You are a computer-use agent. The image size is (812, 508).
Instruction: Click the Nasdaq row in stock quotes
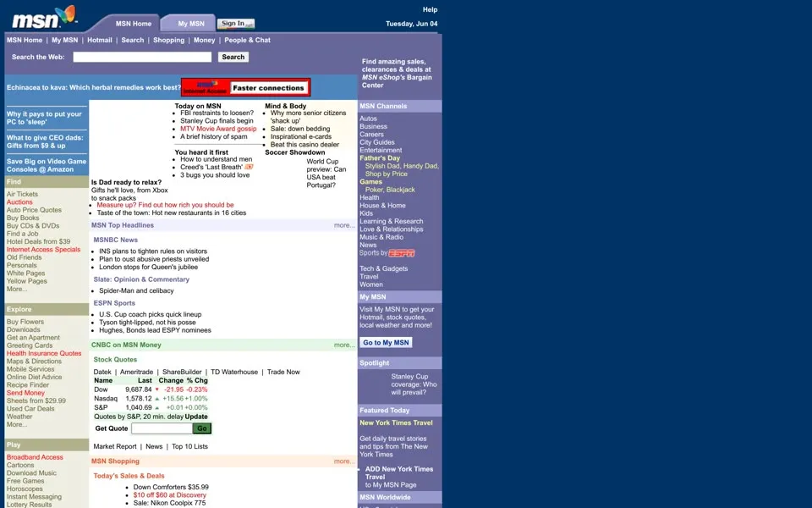pos(151,399)
